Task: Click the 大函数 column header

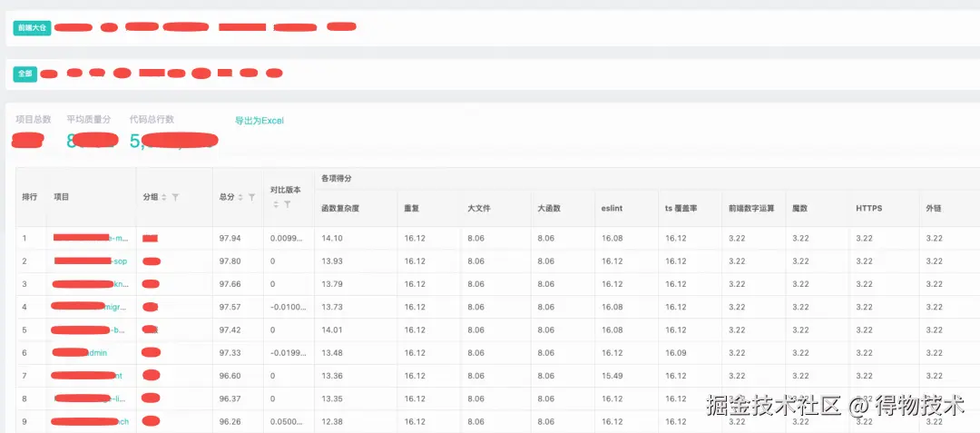Action: tap(549, 209)
